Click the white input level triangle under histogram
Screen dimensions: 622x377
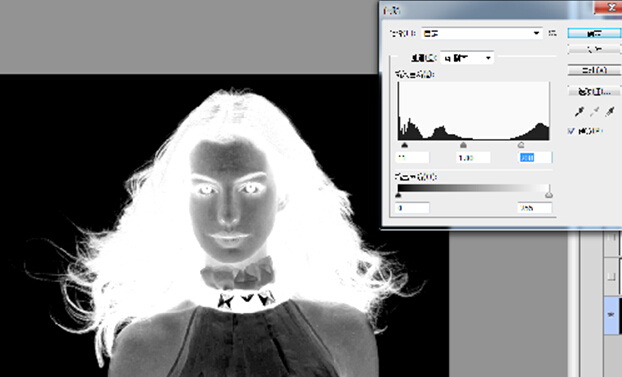point(521,145)
